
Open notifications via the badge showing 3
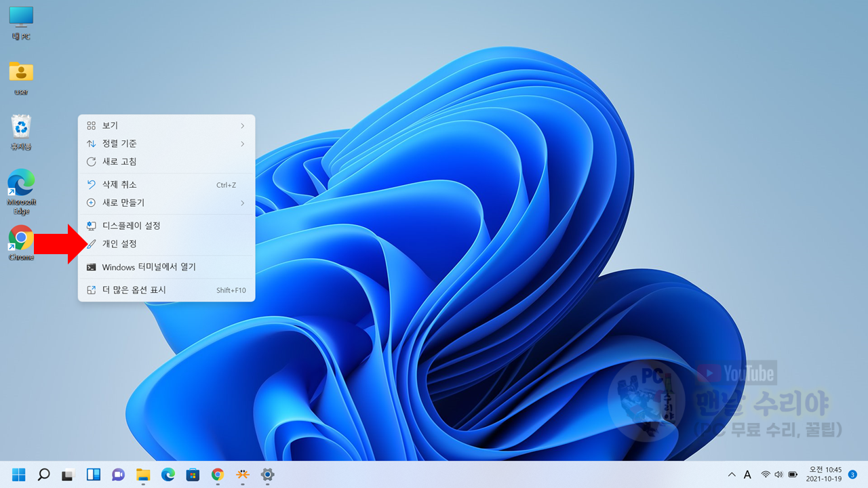pyautogui.click(x=852, y=474)
